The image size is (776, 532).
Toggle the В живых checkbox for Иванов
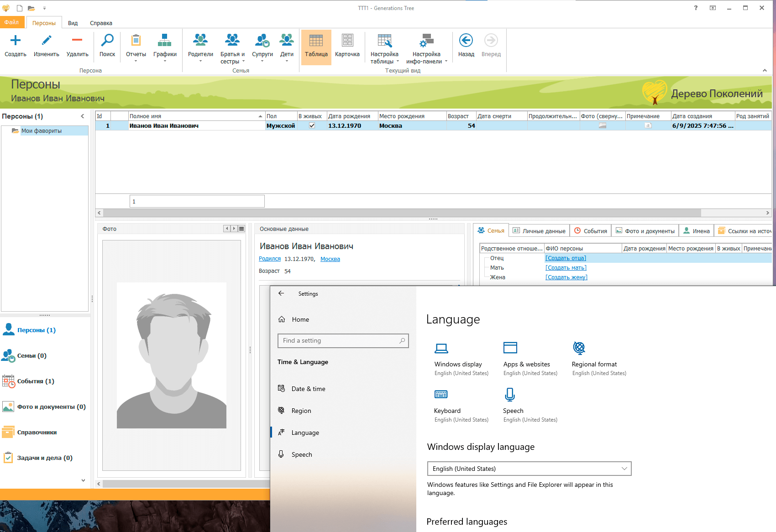(312, 125)
